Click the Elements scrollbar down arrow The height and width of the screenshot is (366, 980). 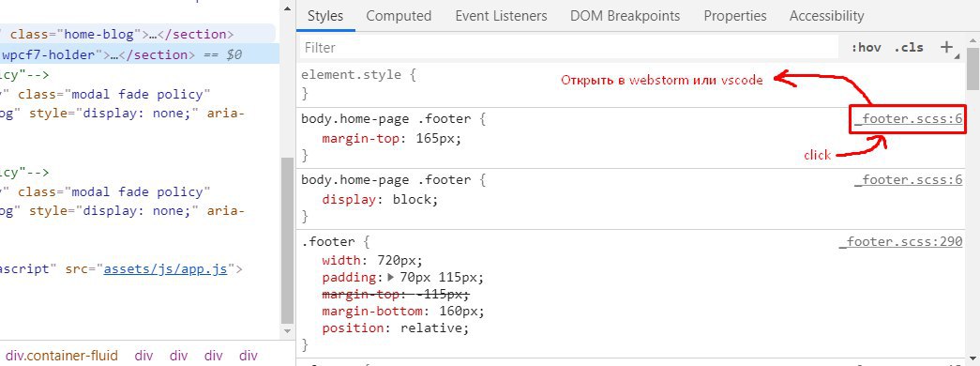click(287, 331)
